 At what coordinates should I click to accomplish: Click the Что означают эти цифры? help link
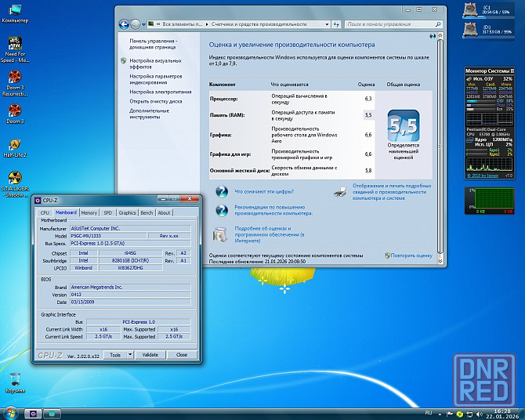coord(263,190)
